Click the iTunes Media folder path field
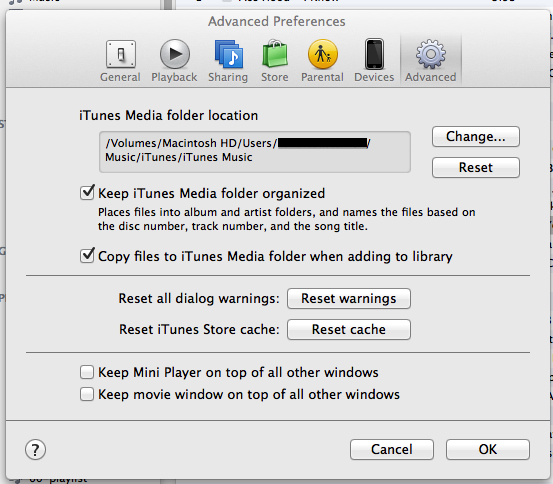The width and height of the screenshot is (553, 484). tap(255, 152)
